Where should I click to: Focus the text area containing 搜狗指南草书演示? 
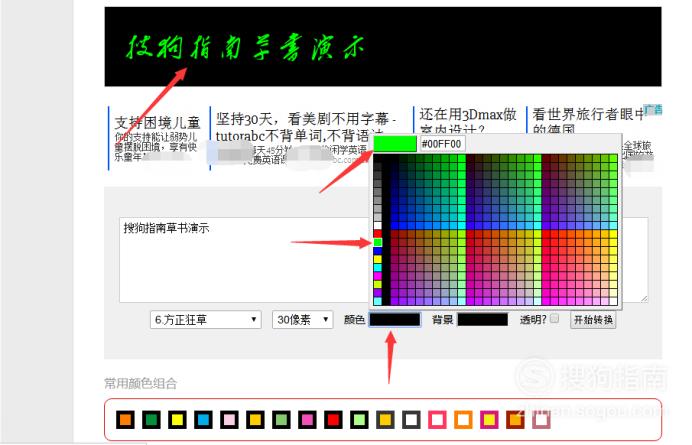[245, 260]
